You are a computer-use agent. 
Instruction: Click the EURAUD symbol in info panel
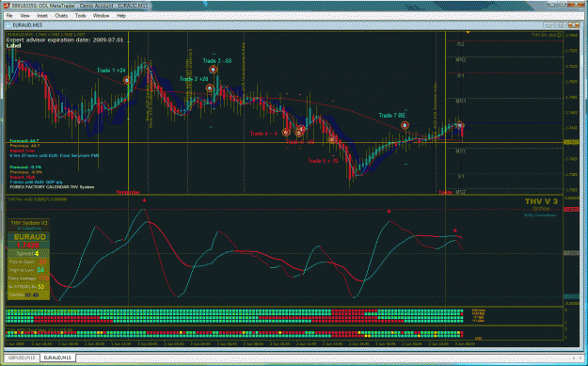click(30, 237)
